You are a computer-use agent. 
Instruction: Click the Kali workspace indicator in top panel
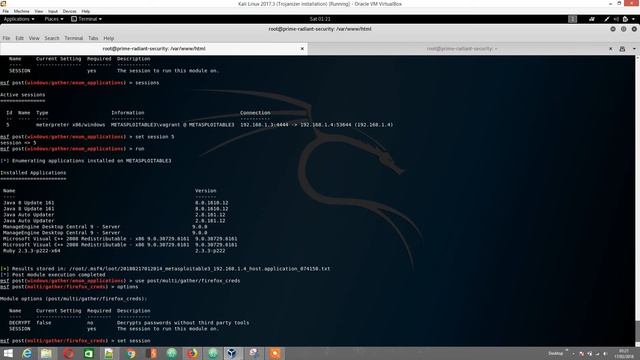[x=573, y=19]
